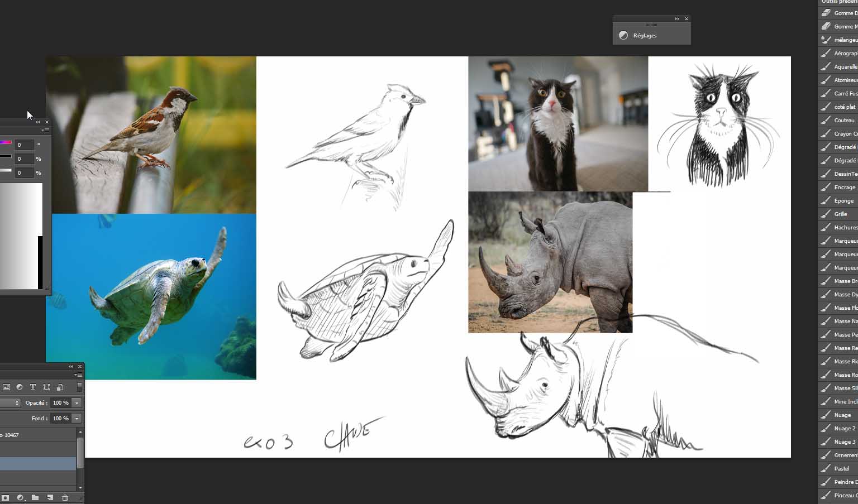The image size is (858, 504).
Task: Filter layers by adjustment type
Action: click(x=20, y=387)
